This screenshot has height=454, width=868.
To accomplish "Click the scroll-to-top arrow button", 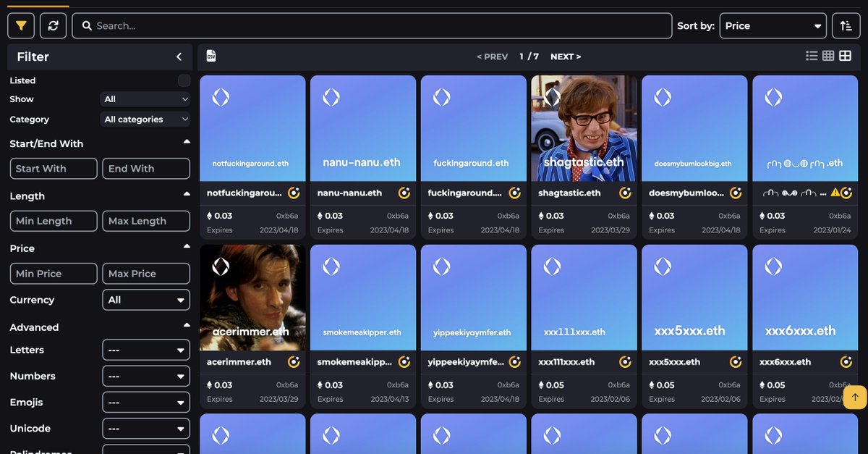I will point(855,397).
